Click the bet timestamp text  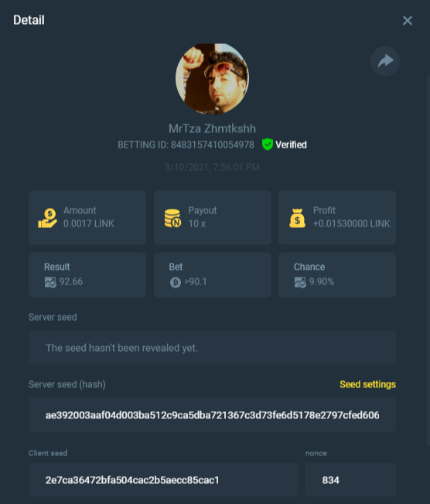(212, 167)
